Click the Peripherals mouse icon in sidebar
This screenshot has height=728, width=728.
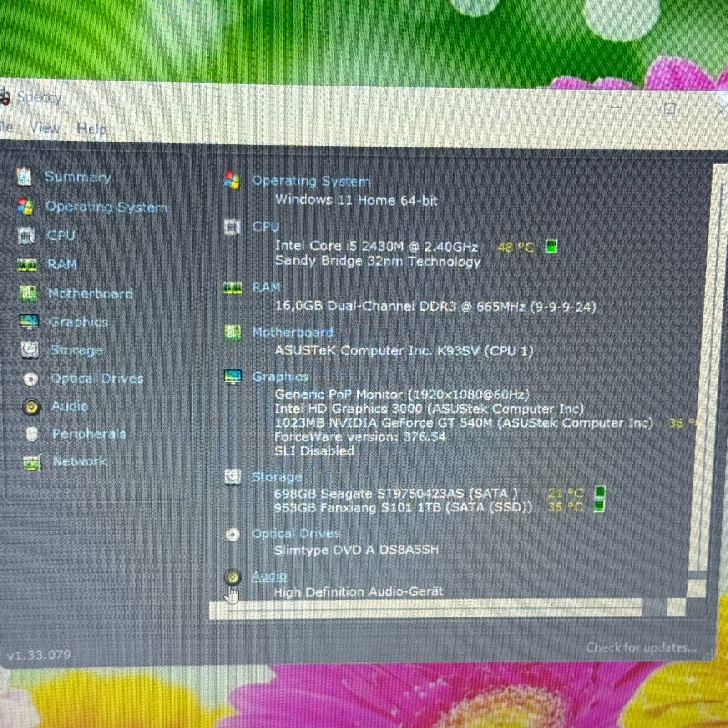coord(31,434)
